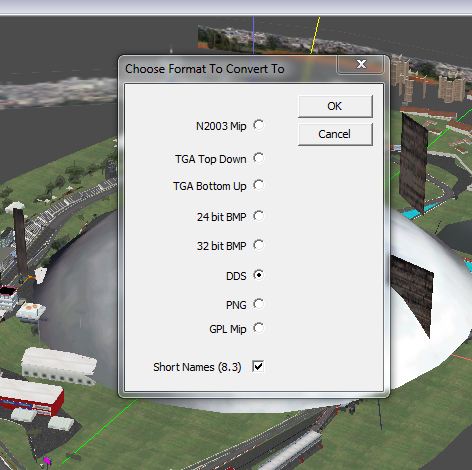Click the red-and-white building in the 3D view
The width and height of the screenshot is (472, 470).
[x=32, y=396]
